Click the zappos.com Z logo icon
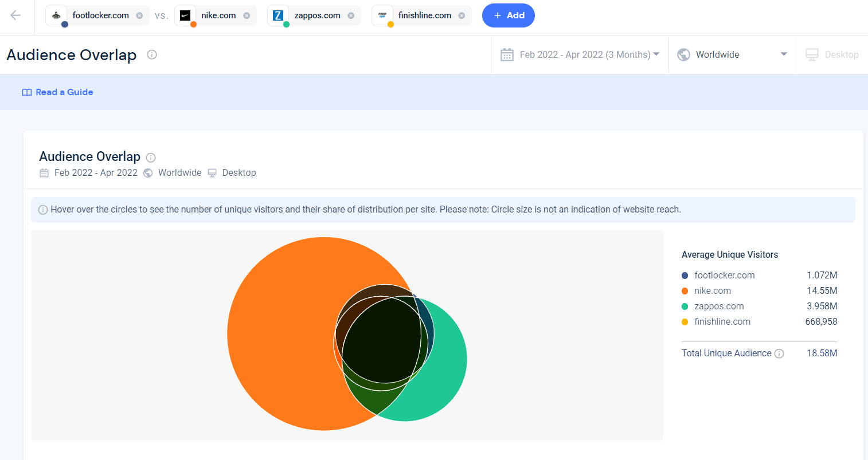This screenshot has height=460, width=868. click(278, 15)
